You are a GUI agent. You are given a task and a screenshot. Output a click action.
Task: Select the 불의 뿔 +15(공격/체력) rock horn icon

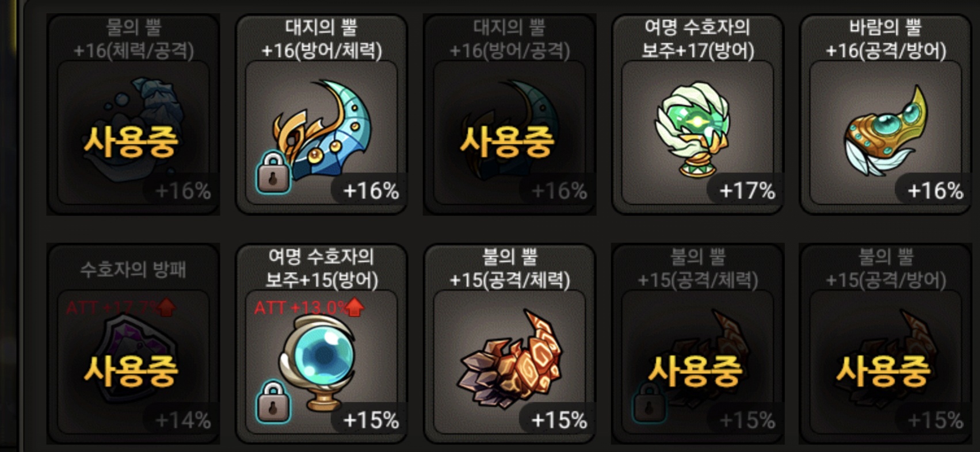pyautogui.click(x=510, y=359)
